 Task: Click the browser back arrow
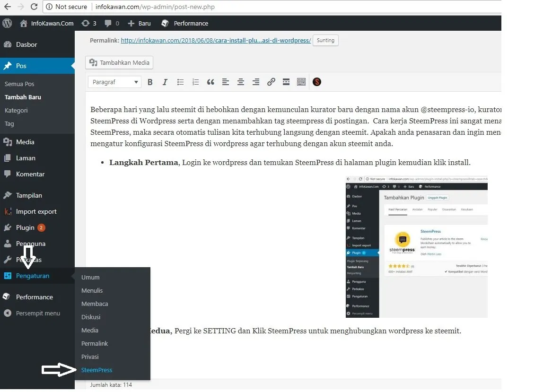[7, 7]
